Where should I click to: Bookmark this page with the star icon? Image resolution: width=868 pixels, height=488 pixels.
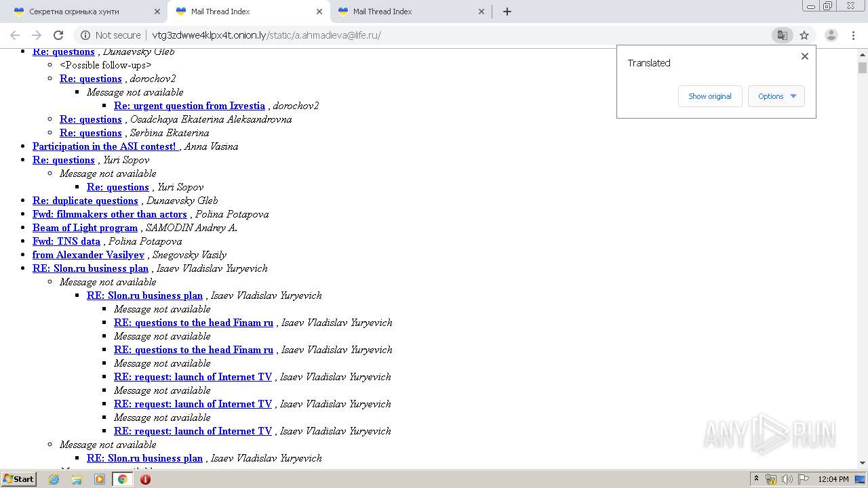click(x=804, y=35)
